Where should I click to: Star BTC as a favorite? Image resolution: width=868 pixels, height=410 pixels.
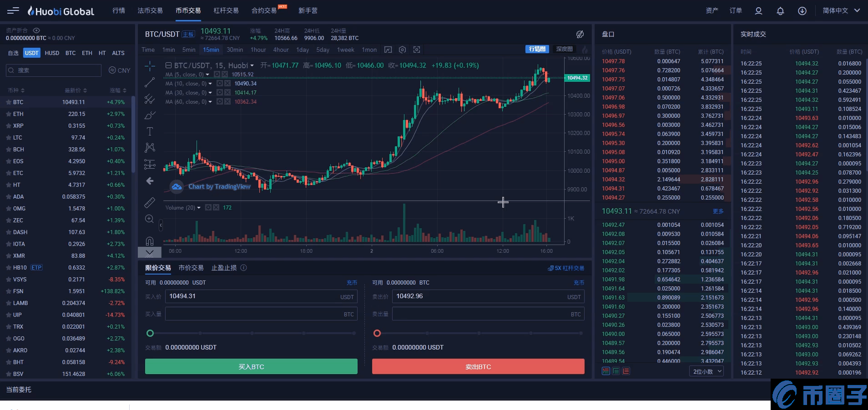coord(9,102)
